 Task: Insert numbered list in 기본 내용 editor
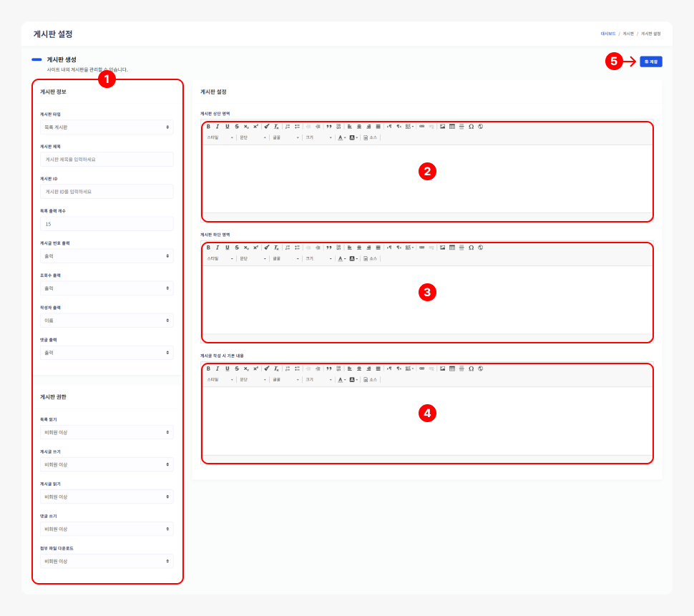coord(288,368)
